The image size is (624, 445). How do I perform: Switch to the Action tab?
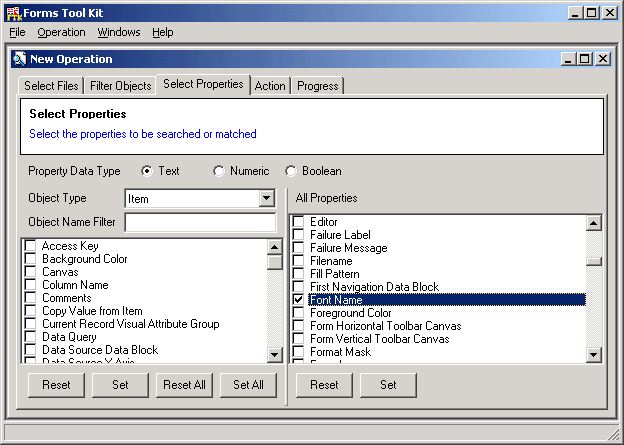270,86
